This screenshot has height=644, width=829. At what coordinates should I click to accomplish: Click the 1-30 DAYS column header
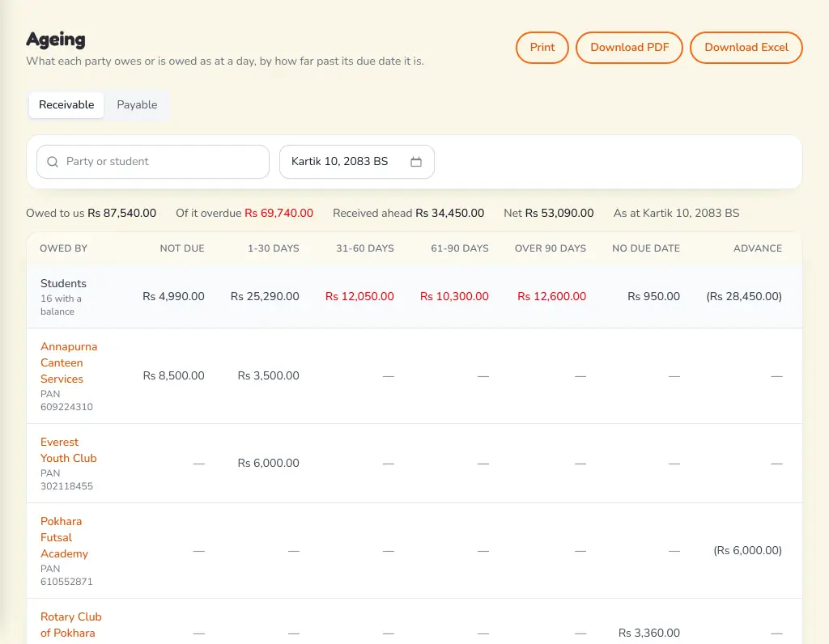(274, 248)
